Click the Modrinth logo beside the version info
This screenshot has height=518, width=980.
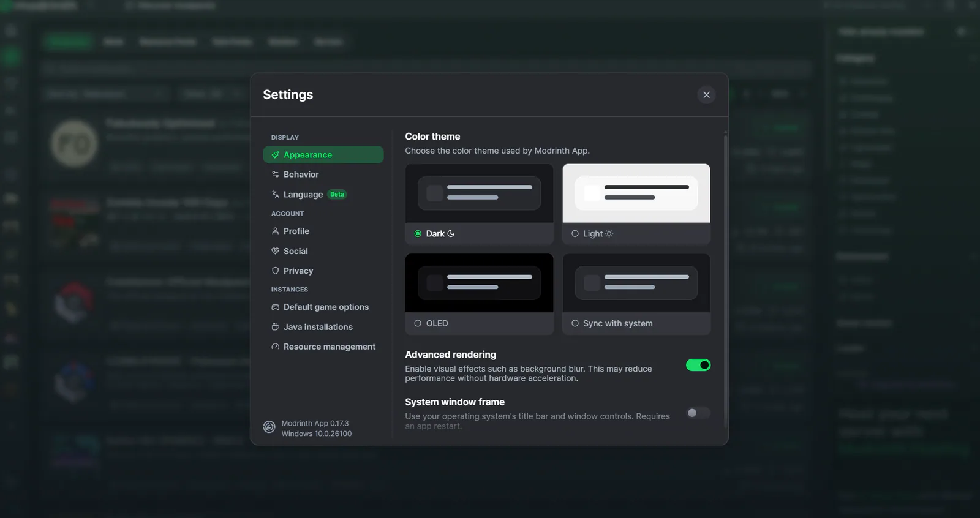click(269, 427)
